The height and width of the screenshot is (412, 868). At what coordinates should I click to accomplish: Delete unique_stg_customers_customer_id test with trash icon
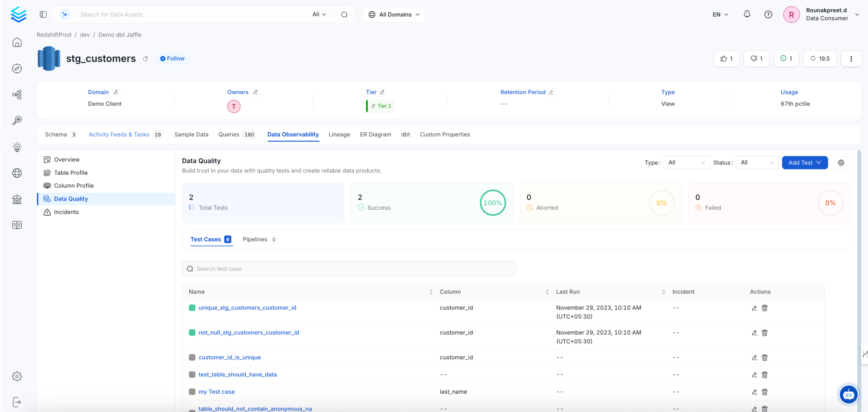click(764, 308)
